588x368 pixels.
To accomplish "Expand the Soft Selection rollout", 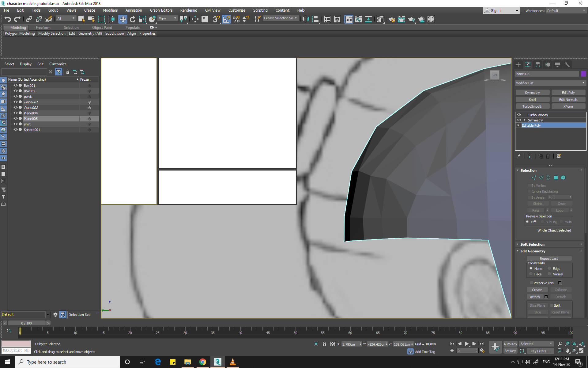I will [533, 244].
